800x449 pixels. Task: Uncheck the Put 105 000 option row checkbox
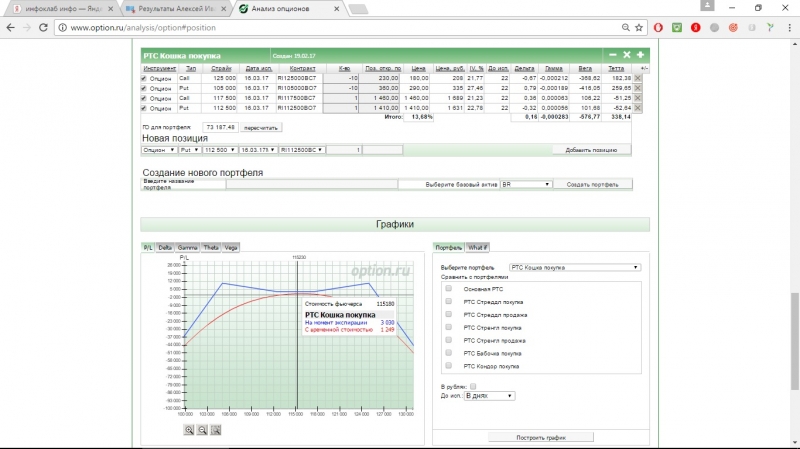(143, 88)
